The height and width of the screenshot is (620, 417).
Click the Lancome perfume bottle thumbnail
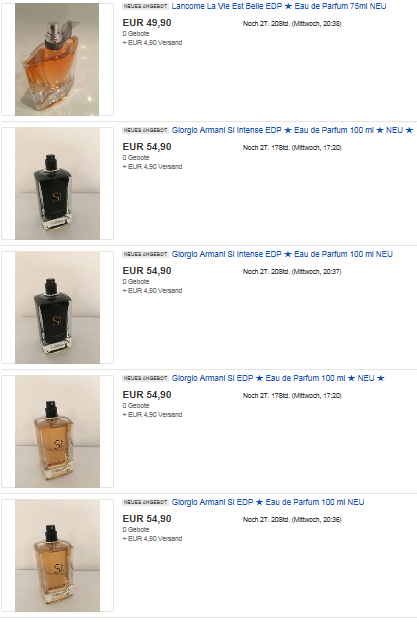coord(57,59)
